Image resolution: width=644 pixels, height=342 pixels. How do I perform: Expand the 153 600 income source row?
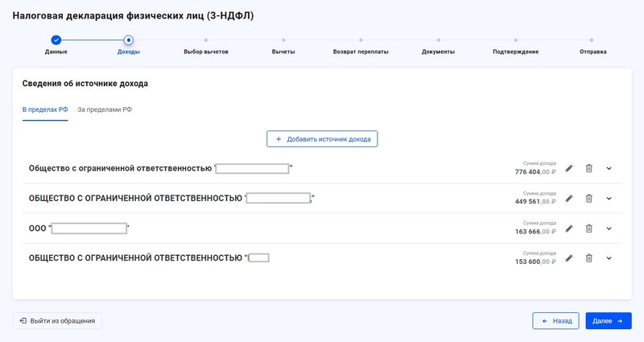pos(609,258)
